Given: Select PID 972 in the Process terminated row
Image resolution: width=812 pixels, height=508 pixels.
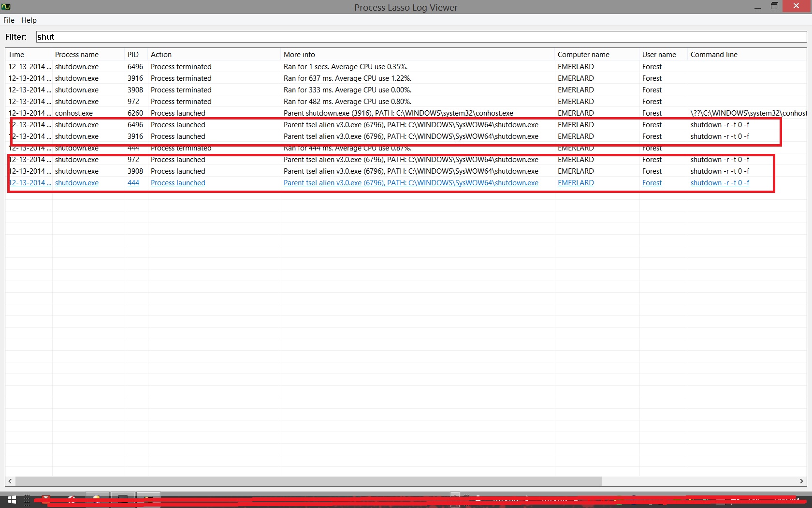Looking at the screenshot, I should pos(133,102).
